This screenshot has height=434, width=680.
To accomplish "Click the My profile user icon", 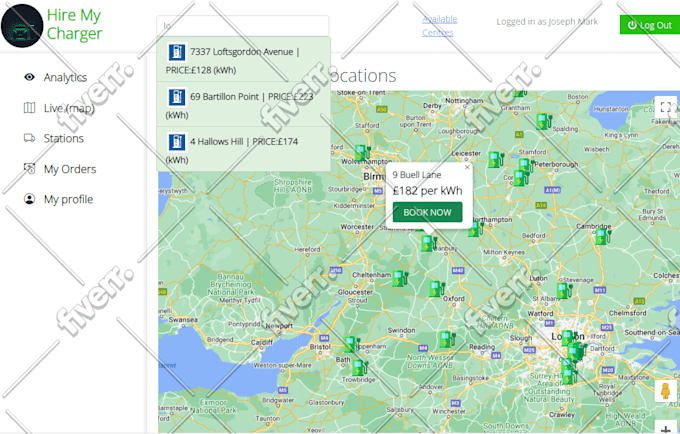I will [x=29, y=199].
